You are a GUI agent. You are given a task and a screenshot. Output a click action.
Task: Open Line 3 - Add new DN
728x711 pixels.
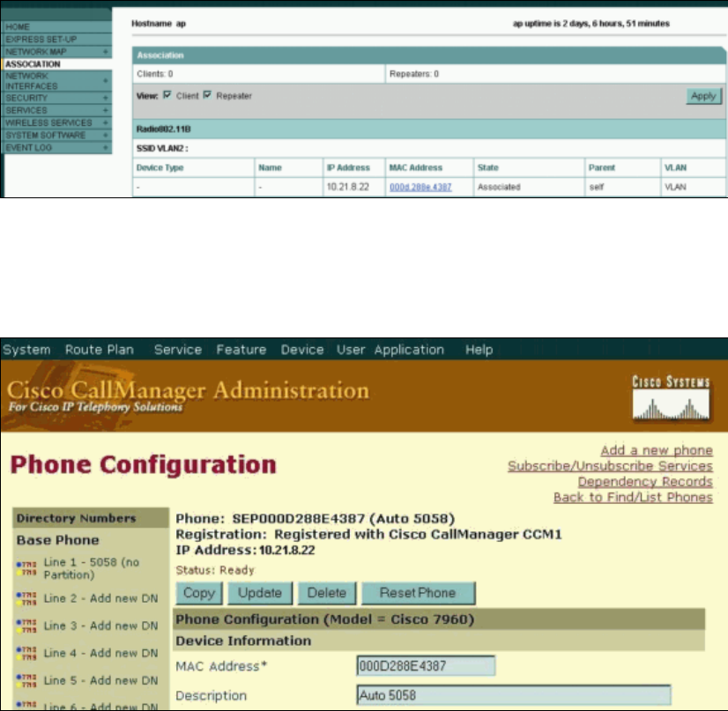tap(100, 626)
